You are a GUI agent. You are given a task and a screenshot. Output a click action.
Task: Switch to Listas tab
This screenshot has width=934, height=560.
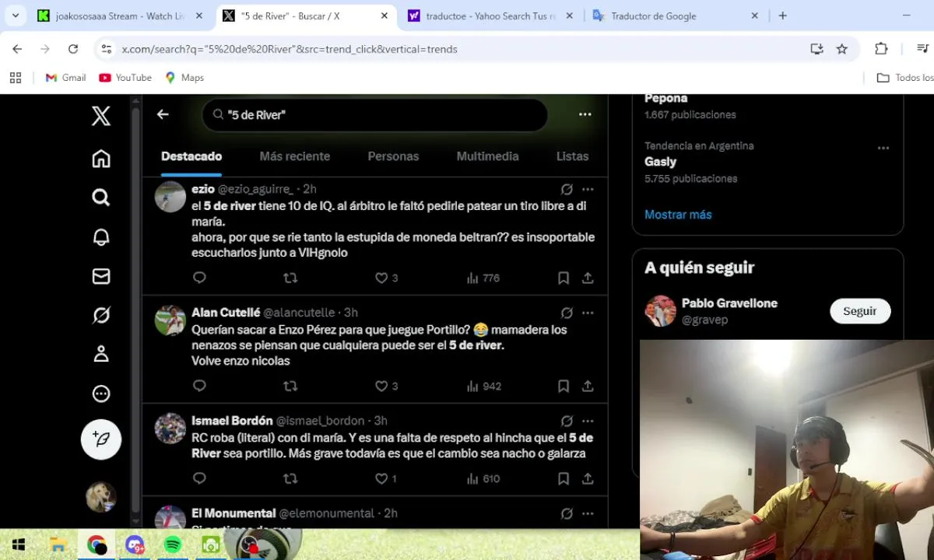[x=572, y=156]
